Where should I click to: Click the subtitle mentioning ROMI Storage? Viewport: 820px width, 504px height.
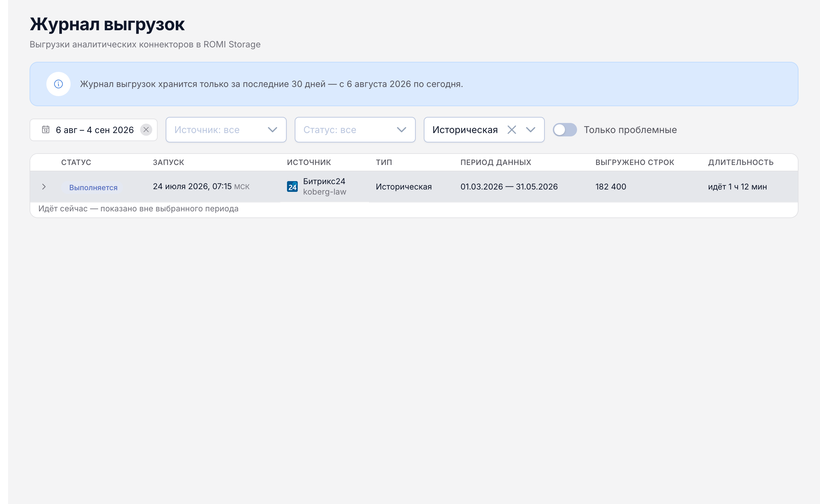coord(145,44)
